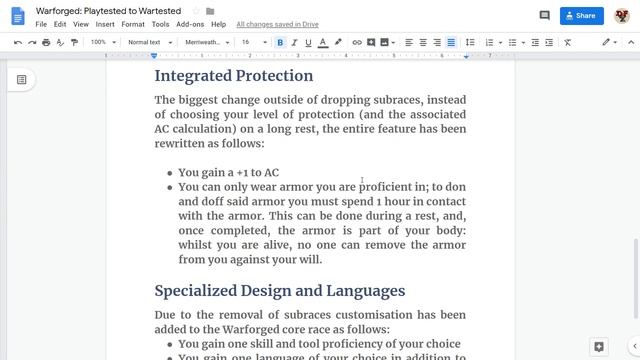Open the Normal text styles dropdown

[150, 42]
